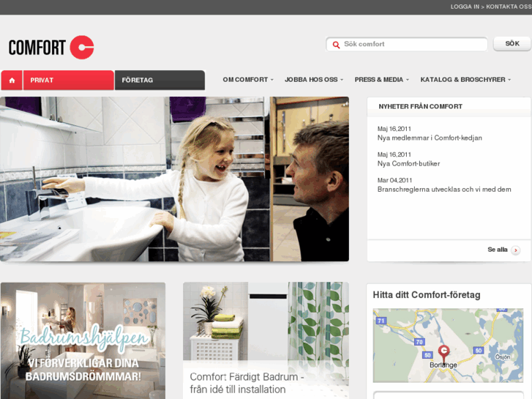Click the Comfort map pin at Borlänge
The image size is (532, 399).
click(443, 353)
